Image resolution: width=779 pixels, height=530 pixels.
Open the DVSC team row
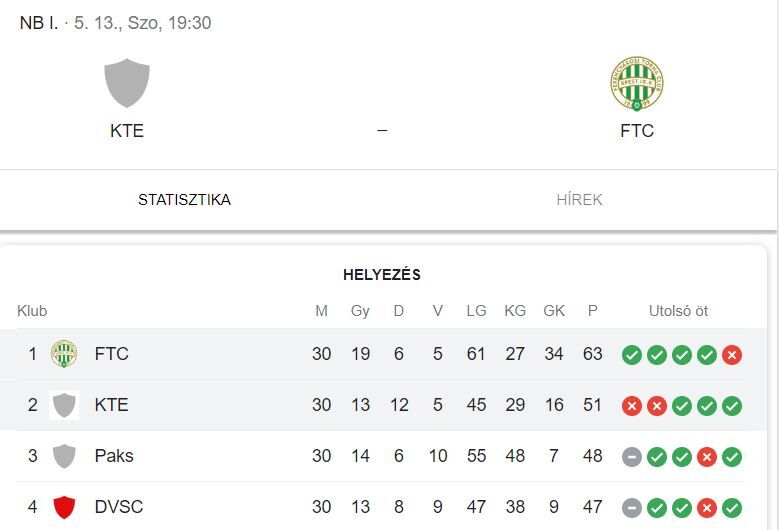coord(381,507)
